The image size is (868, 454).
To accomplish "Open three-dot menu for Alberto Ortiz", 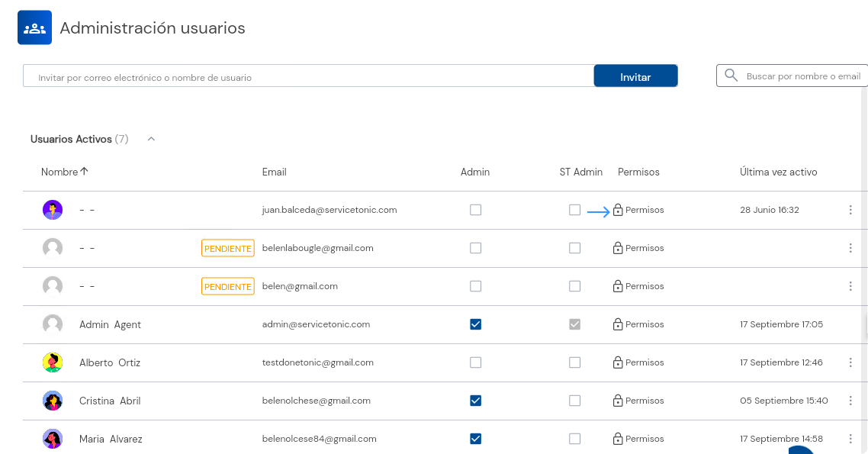I will click(850, 362).
